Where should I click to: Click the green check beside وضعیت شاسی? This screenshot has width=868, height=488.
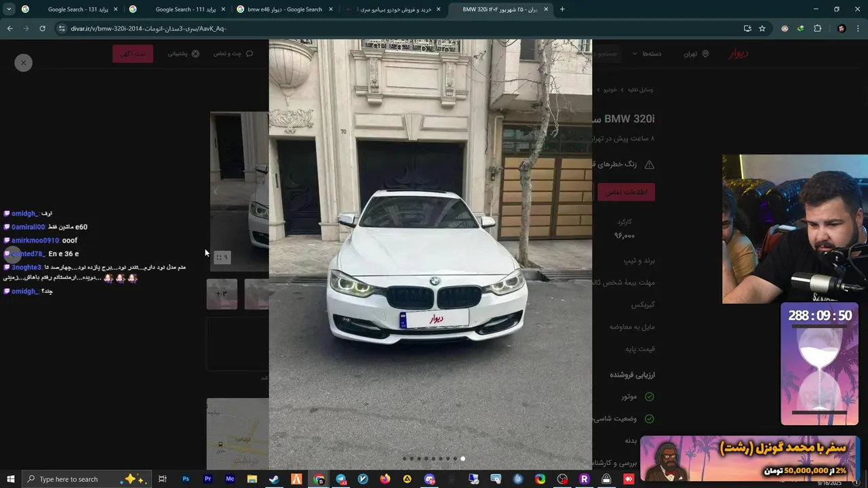pyautogui.click(x=649, y=419)
